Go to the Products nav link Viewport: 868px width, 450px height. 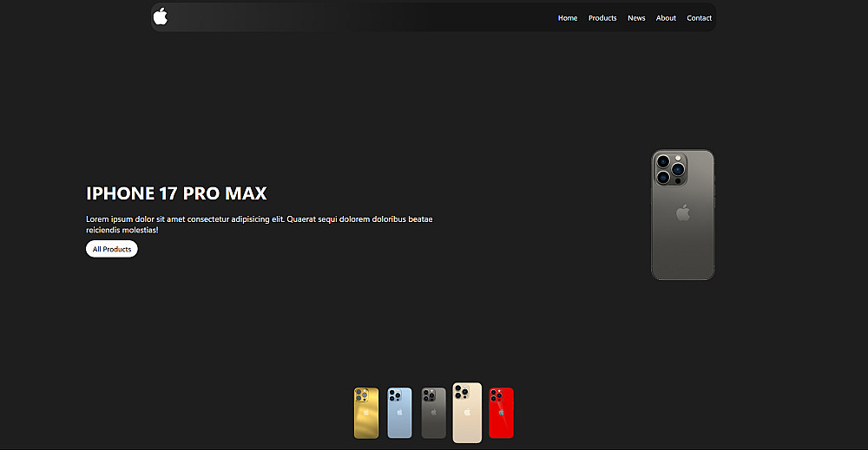click(x=602, y=18)
